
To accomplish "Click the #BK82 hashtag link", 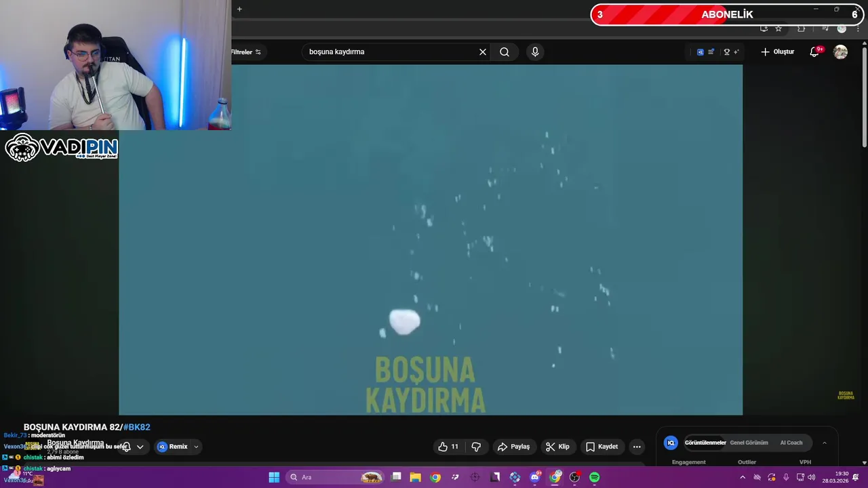I will pos(136,427).
